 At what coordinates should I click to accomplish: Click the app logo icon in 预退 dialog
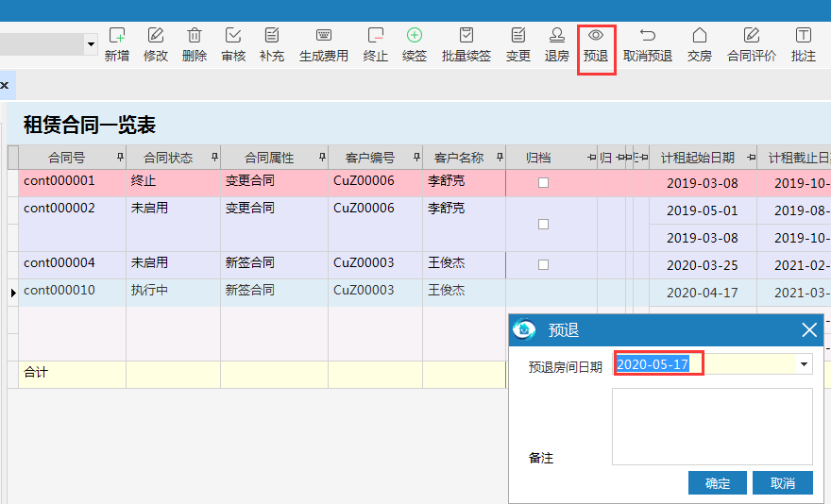coord(524,329)
